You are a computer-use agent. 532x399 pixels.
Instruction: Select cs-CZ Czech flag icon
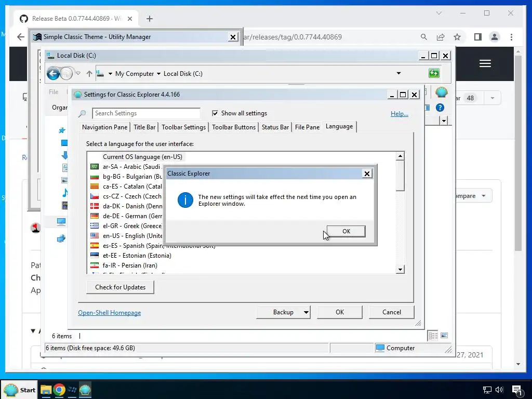(95, 196)
